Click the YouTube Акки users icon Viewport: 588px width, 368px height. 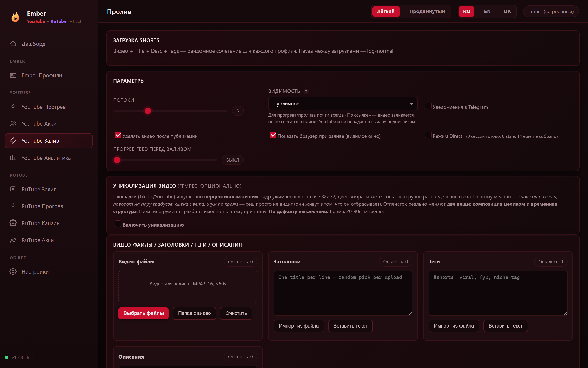tap(13, 124)
